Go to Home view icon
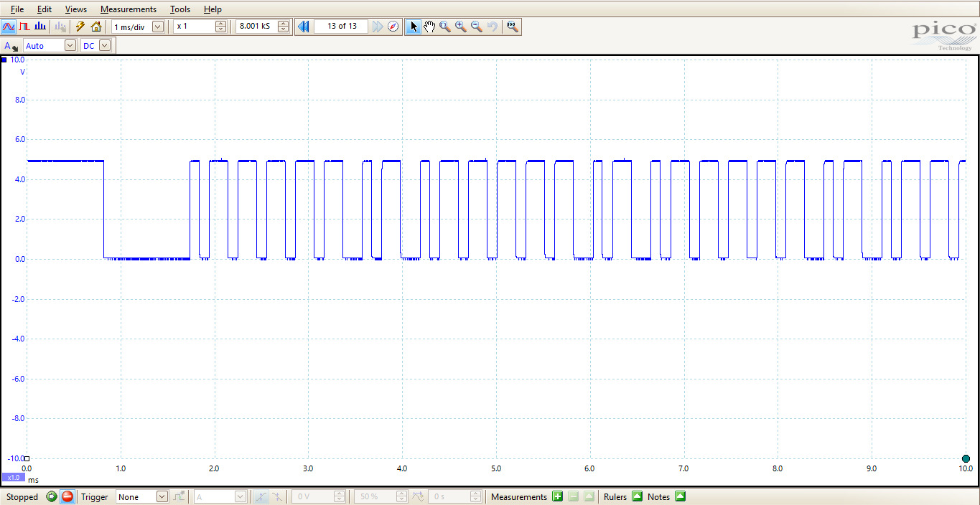 [96, 27]
